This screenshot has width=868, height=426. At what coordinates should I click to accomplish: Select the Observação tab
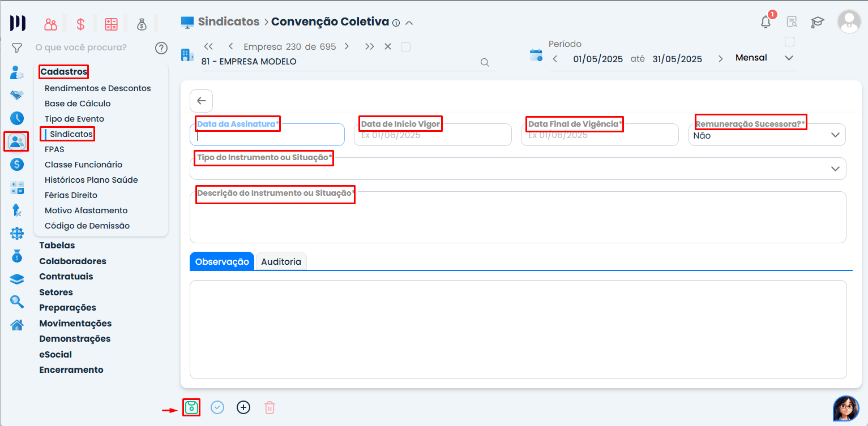click(x=222, y=261)
